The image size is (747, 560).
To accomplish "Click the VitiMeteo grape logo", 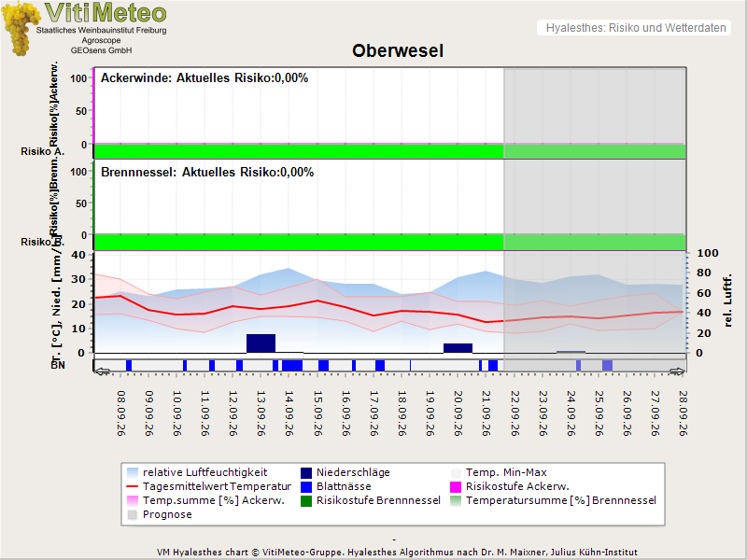I will tap(20, 28).
